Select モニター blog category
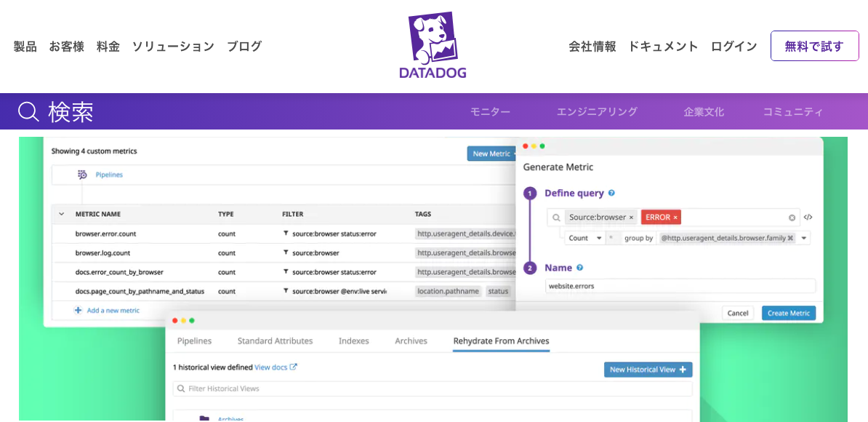This screenshot has width=868, height=422. click(x=490, y=112)
